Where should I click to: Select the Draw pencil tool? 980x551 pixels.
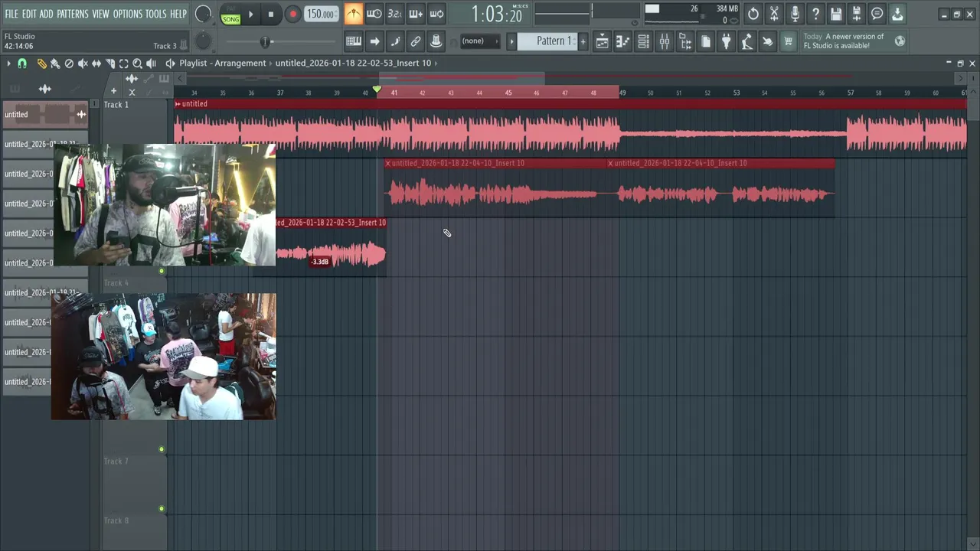pos(42,64)
